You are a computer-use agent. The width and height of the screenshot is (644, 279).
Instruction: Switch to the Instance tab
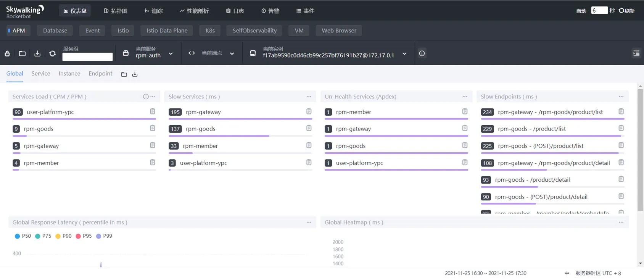(x=69, y=74)
